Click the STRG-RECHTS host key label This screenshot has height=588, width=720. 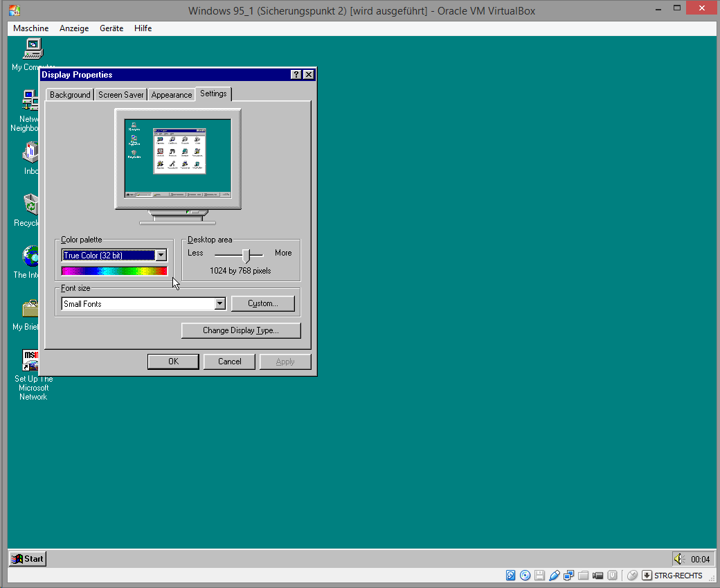[x=678, y=576]
